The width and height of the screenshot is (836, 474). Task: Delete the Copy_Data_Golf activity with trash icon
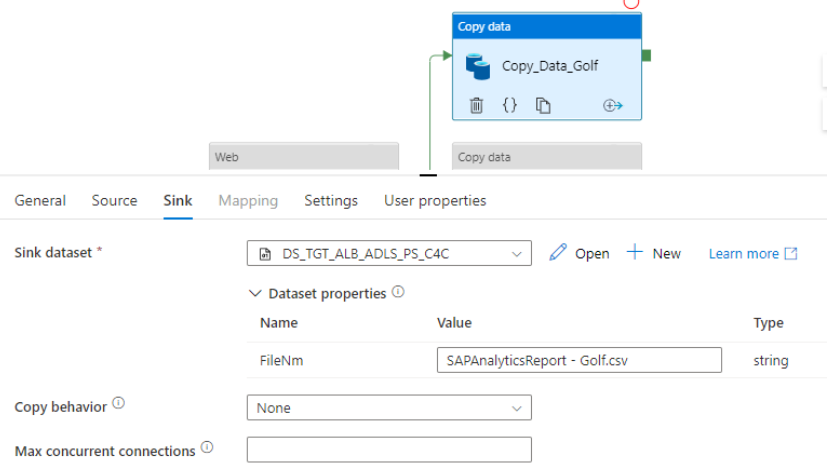(x=476, y=105)
